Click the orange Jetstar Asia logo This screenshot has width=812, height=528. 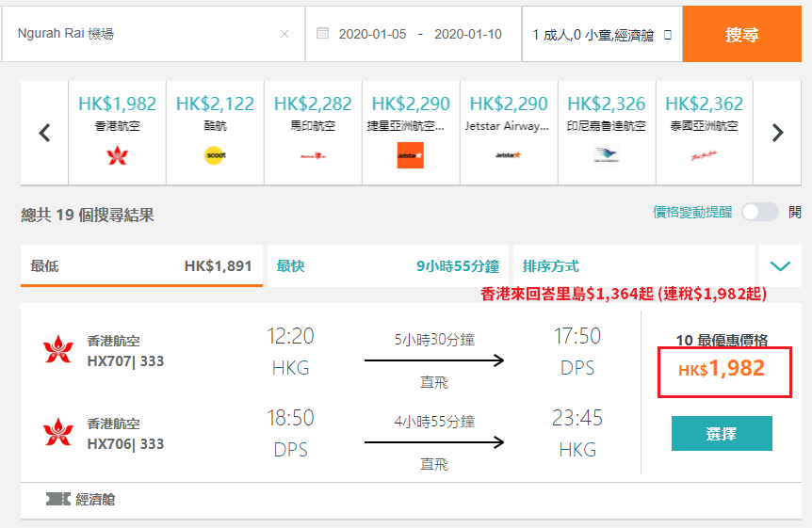coord(410,155)
